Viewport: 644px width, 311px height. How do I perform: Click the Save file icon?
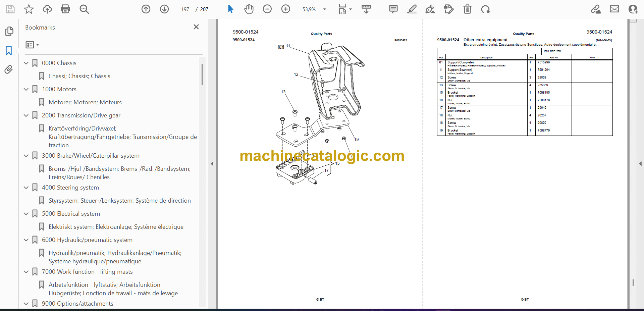(10, 9)
